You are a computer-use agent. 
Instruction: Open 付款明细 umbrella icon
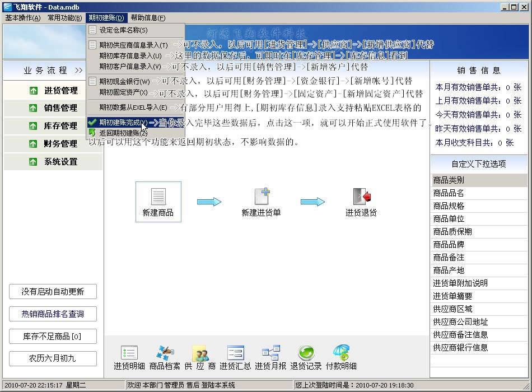pyautogui.click(x=341, y=353)
